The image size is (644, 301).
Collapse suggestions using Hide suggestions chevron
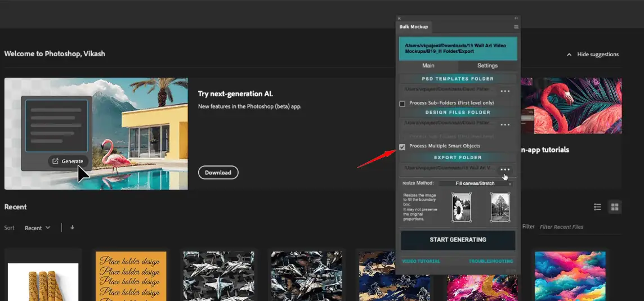(569, 55)
